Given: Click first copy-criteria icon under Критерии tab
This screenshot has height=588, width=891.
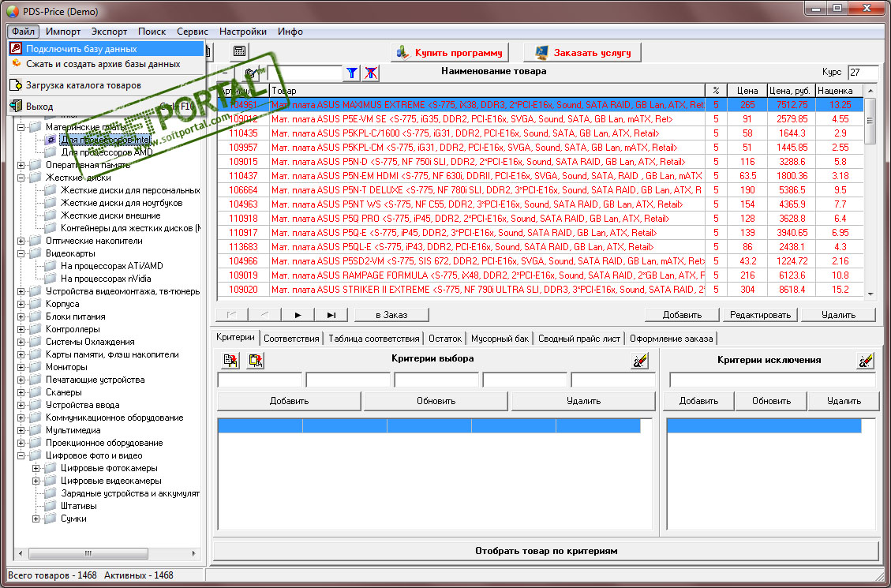Looking at the screenshot, I should pyautogui.click(x=231, y=360).
